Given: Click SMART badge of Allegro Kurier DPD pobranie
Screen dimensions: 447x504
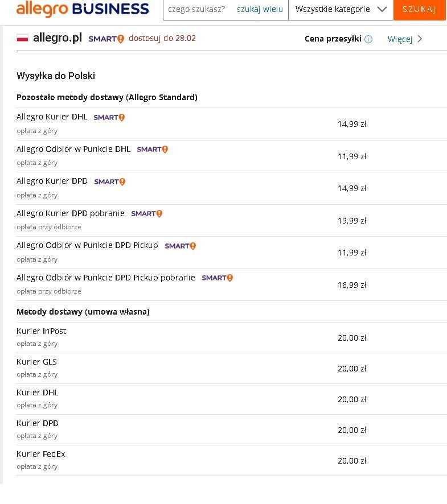Looking at the screenshot, I should [147, 214].
